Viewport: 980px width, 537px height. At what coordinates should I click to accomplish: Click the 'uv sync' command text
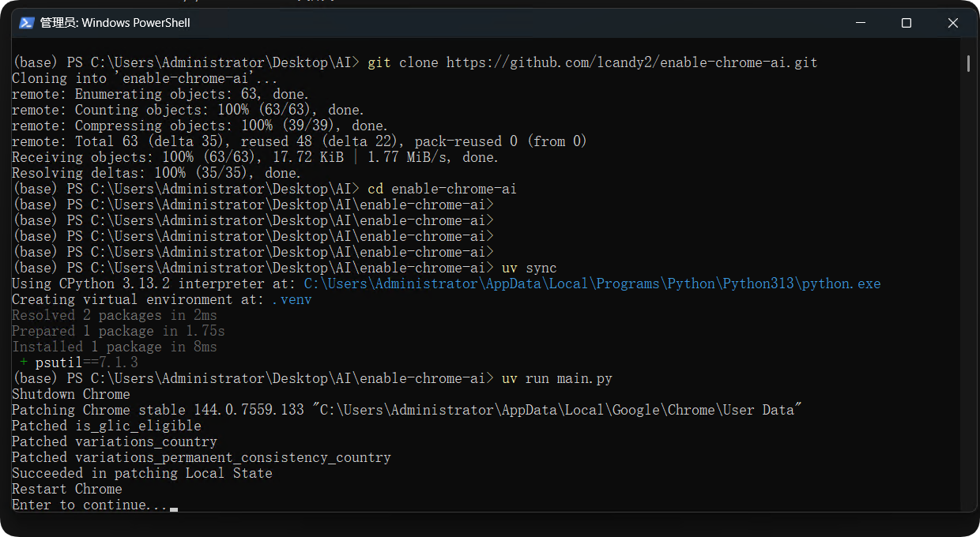(x=529, y=268)
